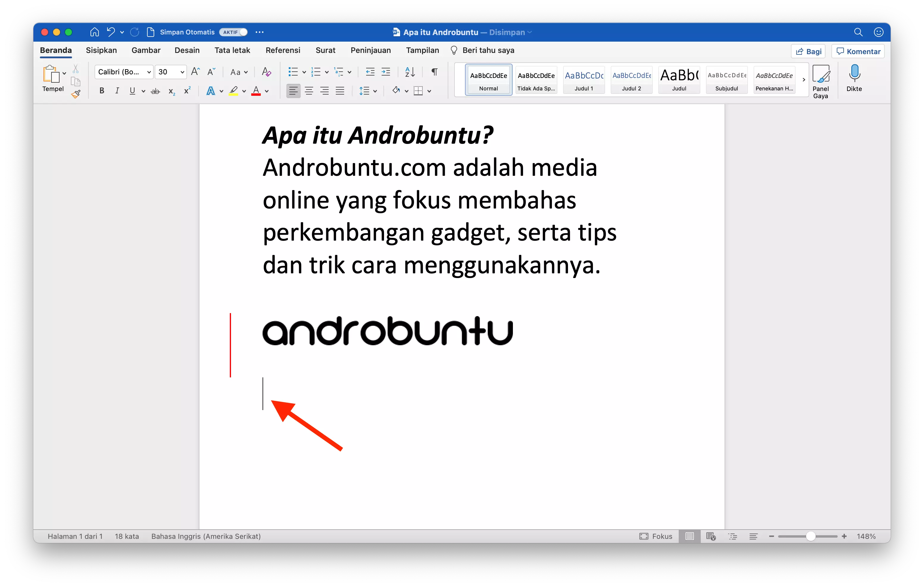Open search from the title bar
This screenshot has width=924, height=587.
pyautogui.click(x=859, y=32)
